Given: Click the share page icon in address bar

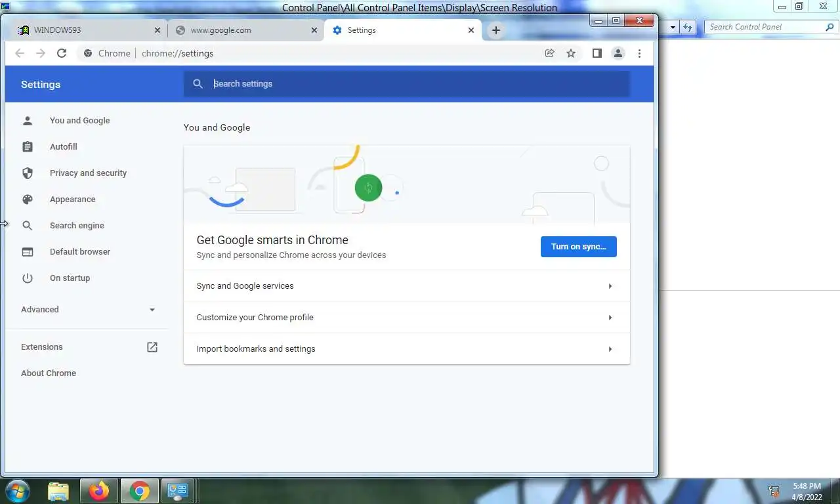Looking at the screenshot, I should pos(550,53).
